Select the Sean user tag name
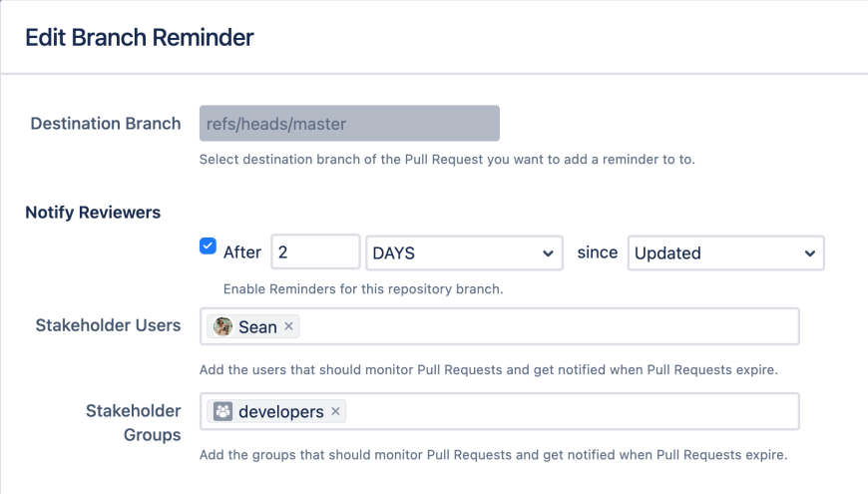The image size is (868, 494). click(x=257, y=326)
